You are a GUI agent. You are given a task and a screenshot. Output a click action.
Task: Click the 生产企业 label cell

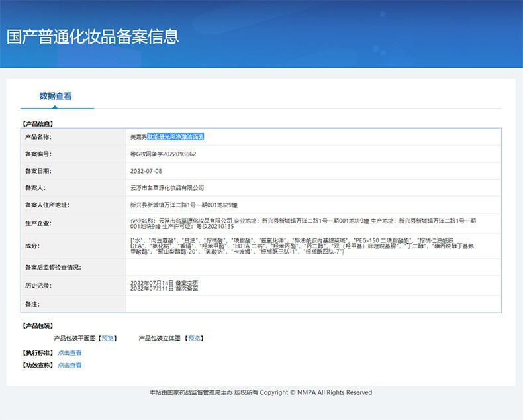coord(73,223)
